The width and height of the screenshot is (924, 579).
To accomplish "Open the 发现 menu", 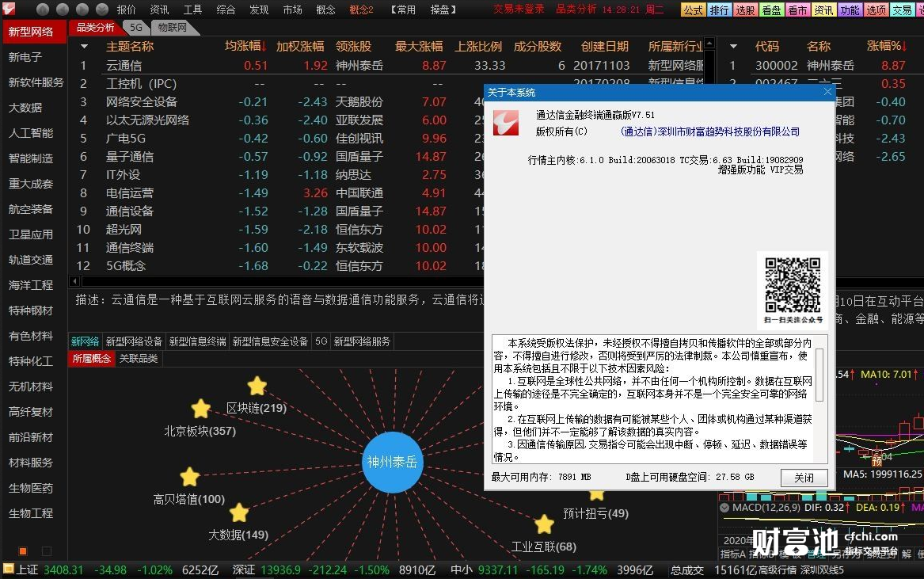I will pyautogui.click(x=259, y=10).
